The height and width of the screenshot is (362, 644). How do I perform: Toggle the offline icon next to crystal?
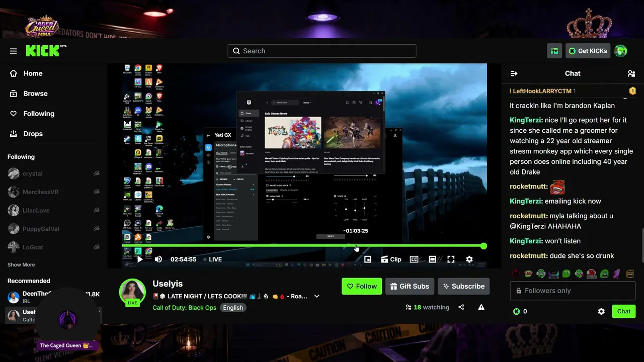click(96, 173)
